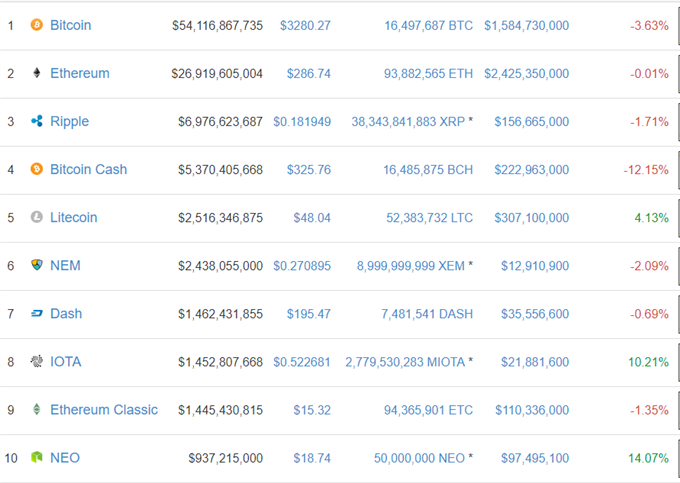The height and width of the screenshot is (483, 680).
Task: Click the green NEO logo icon
Action: [x=36, y=457]
